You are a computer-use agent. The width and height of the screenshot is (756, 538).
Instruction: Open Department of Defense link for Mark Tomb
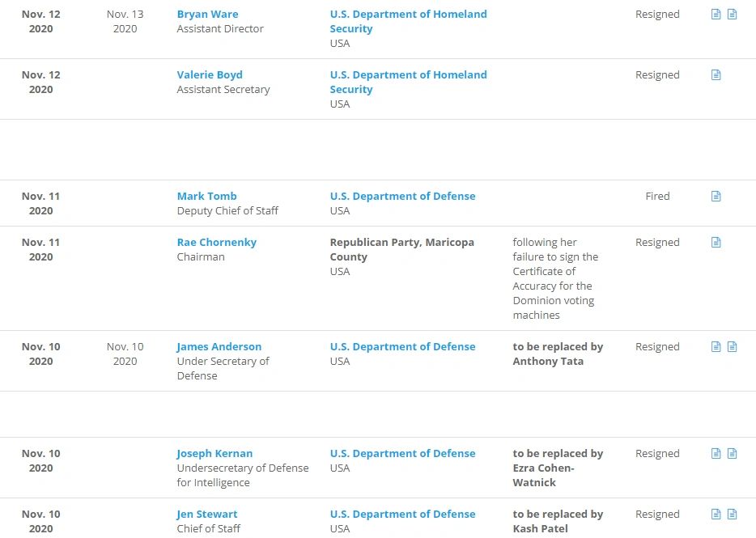pyautogui.click(x=402, y=197)
